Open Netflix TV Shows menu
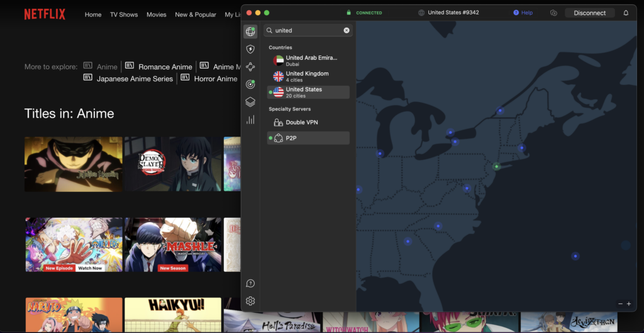Viewport: 644px width, 333px height. coord(124,14)
